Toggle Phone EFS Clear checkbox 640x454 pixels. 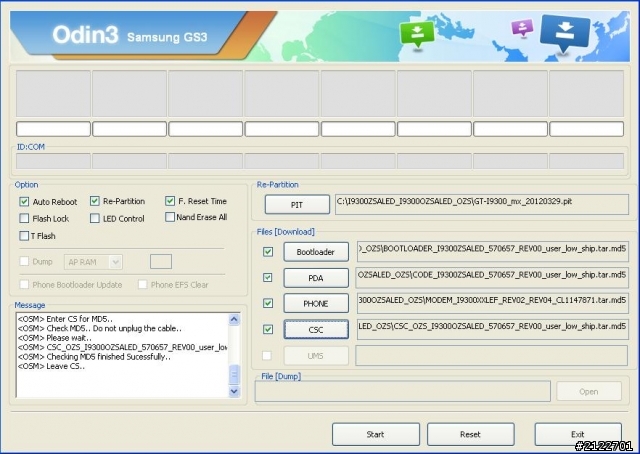pyautogui.click(x=142, y=284)
